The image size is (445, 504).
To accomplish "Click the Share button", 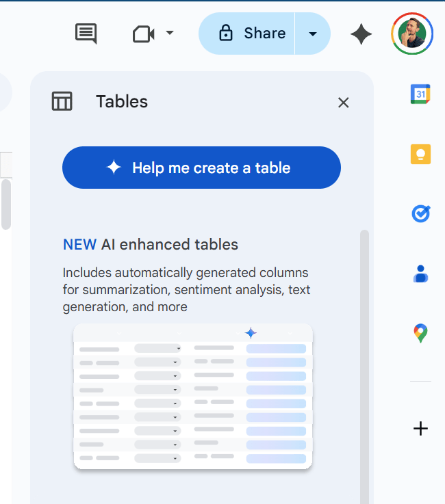I will tap(246, 34).
